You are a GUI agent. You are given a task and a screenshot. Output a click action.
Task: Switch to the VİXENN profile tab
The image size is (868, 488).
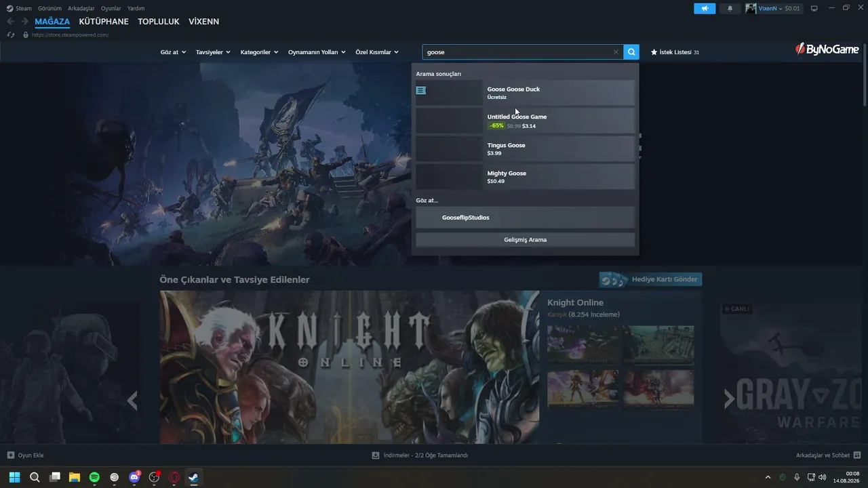[x=203, y=22]
